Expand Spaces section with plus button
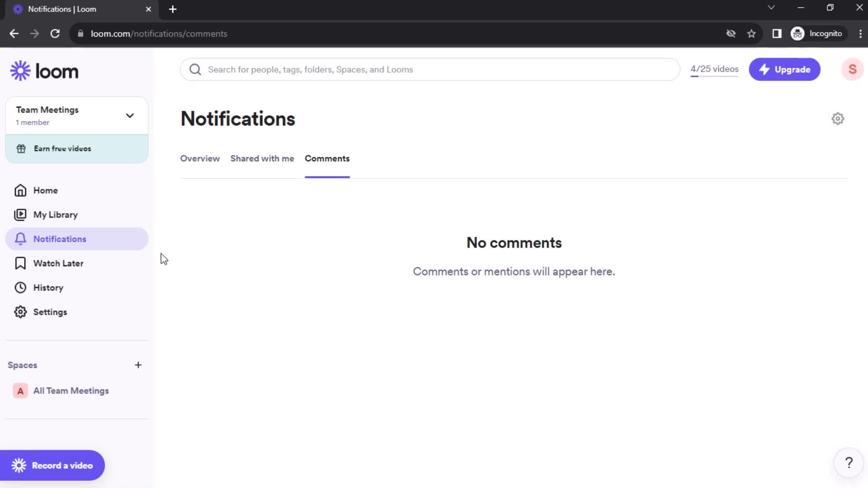 tap(138, 365)
